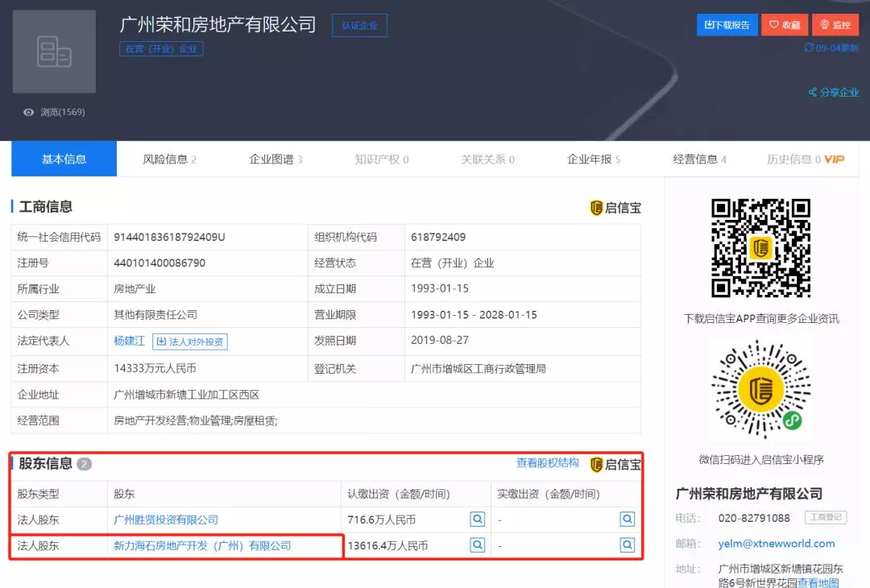Screen dimensions: 870x588
Task: Click the 监控 monitor button
Action: tap(835, 25)
